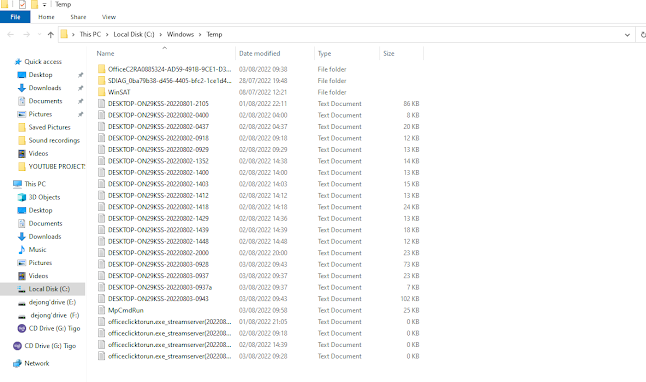Screen dimensions: 646x382
Task: Select file DESKTOP-ON29KSS-20220802-1439
Action: coord(158,230)
